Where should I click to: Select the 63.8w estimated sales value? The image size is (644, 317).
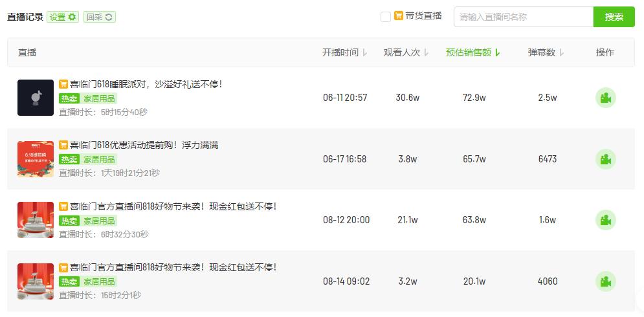pyautogui.click(x=474, y=220)
